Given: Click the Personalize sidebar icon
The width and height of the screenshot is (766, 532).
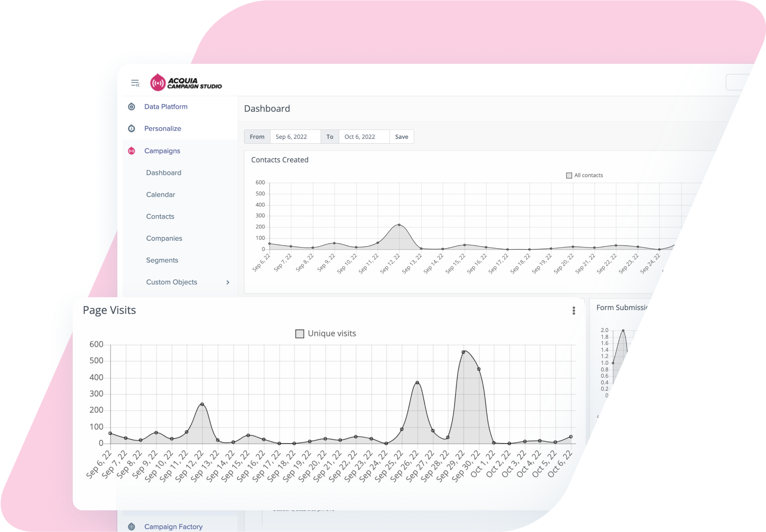Looking at the screenshot, I should pyautogui.click(x=132, y=128).
